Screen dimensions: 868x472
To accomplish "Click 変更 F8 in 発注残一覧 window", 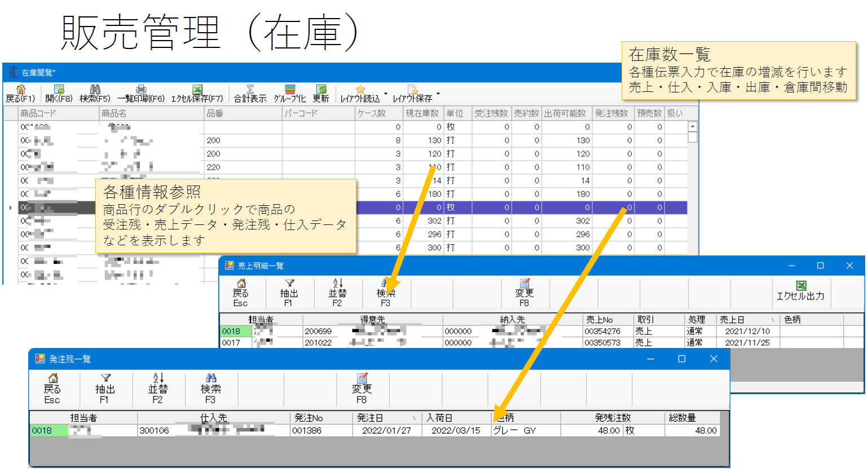I will pyautogui.click(x=362, y=389).
